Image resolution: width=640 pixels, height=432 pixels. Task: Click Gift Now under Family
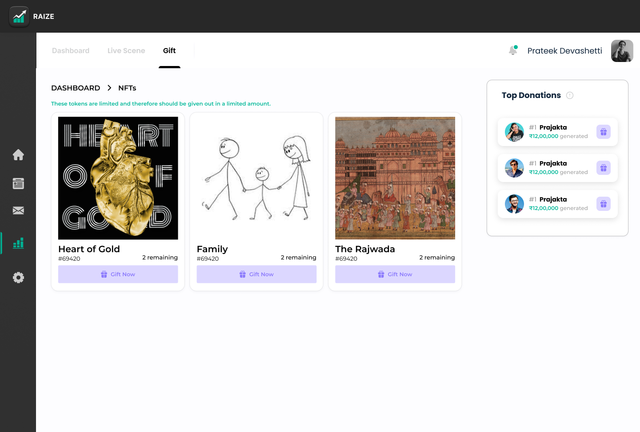point(256,274)
